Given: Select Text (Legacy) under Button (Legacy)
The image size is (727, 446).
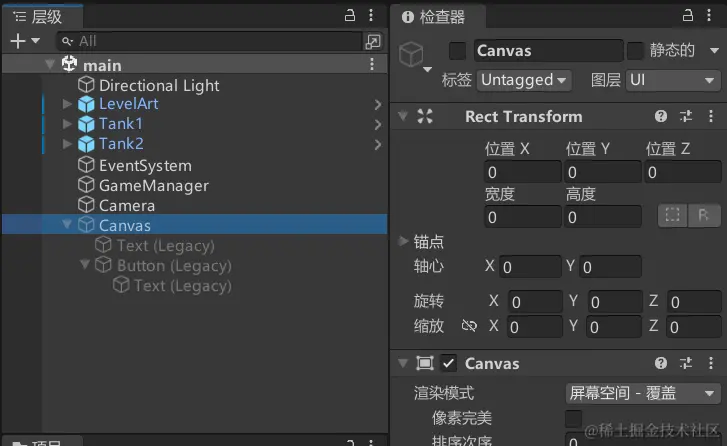Looking at the screenshot, I should pyautogui.click(x=182, y=285).
